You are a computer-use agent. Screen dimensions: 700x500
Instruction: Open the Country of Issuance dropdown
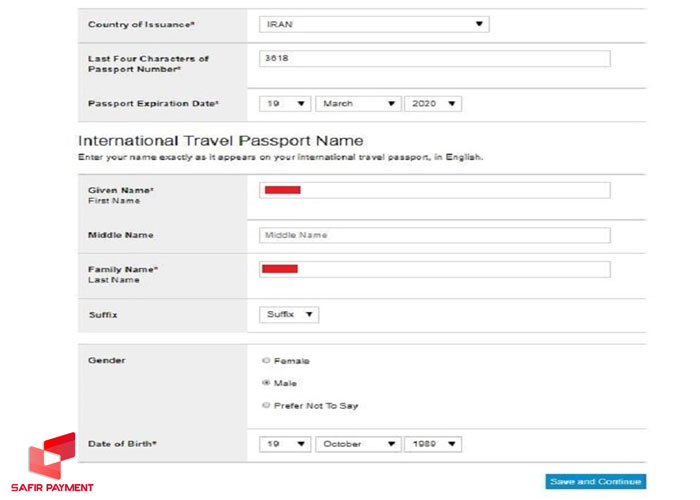point(374,24)
